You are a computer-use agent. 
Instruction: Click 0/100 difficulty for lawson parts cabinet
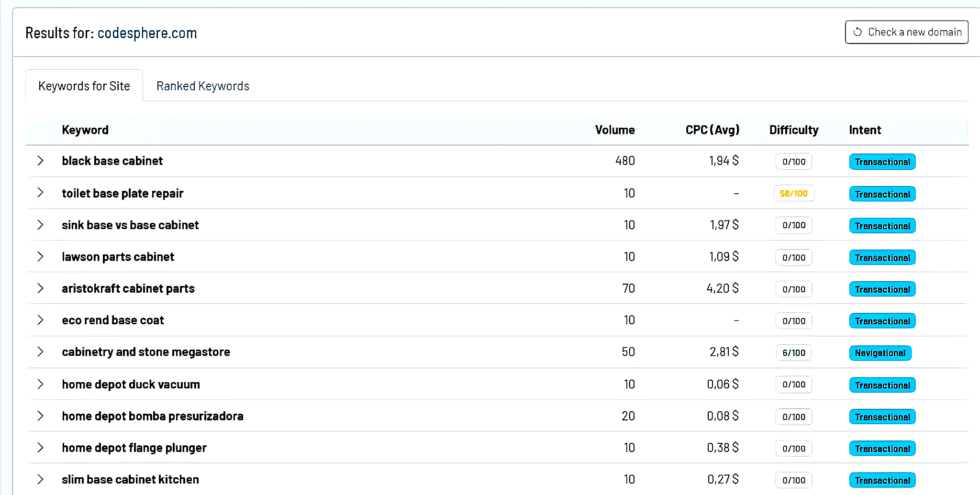click(794, 257)
